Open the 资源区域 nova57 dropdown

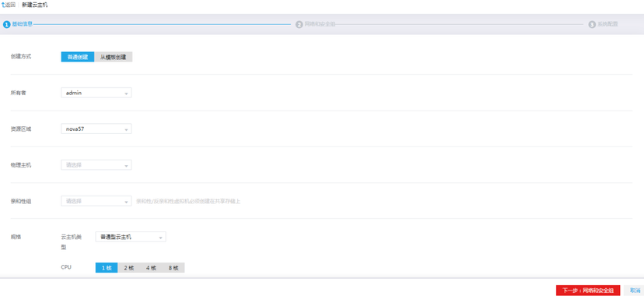tap(96, 129)
